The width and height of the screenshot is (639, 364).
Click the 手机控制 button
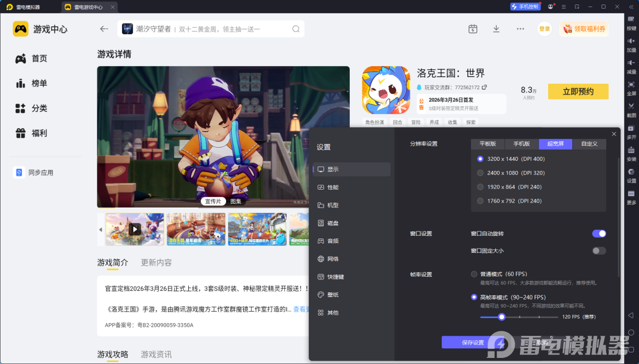525,7
